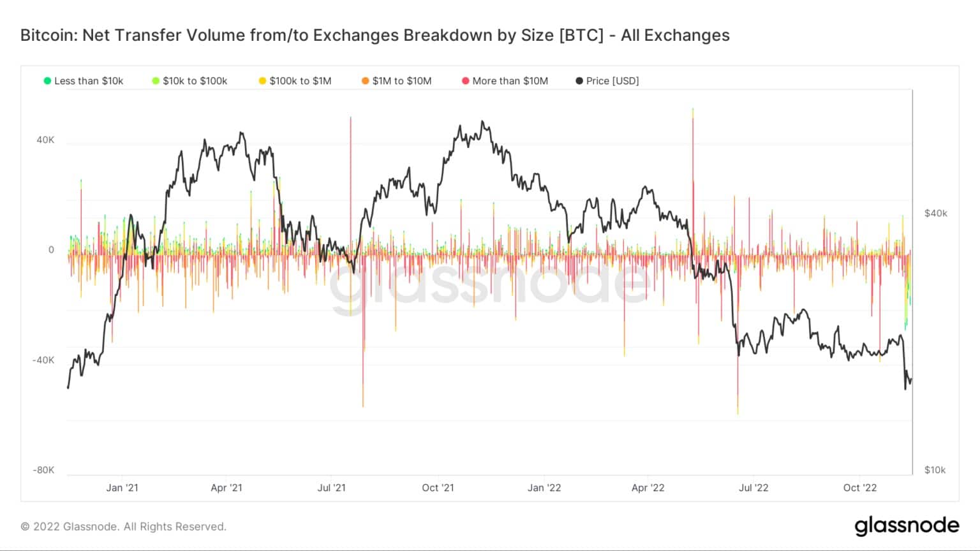
Task: Click the glassnode logo at bottom right
Action: coord(907,526)
